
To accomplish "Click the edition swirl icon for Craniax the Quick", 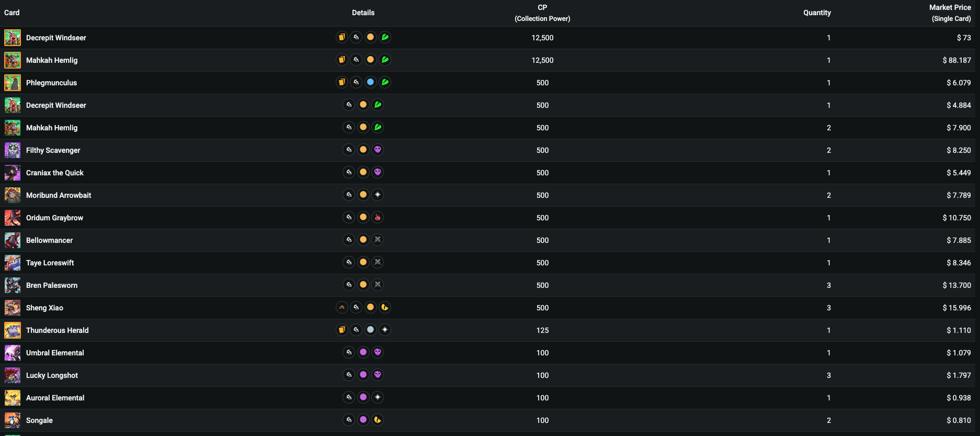I will 349,172.
